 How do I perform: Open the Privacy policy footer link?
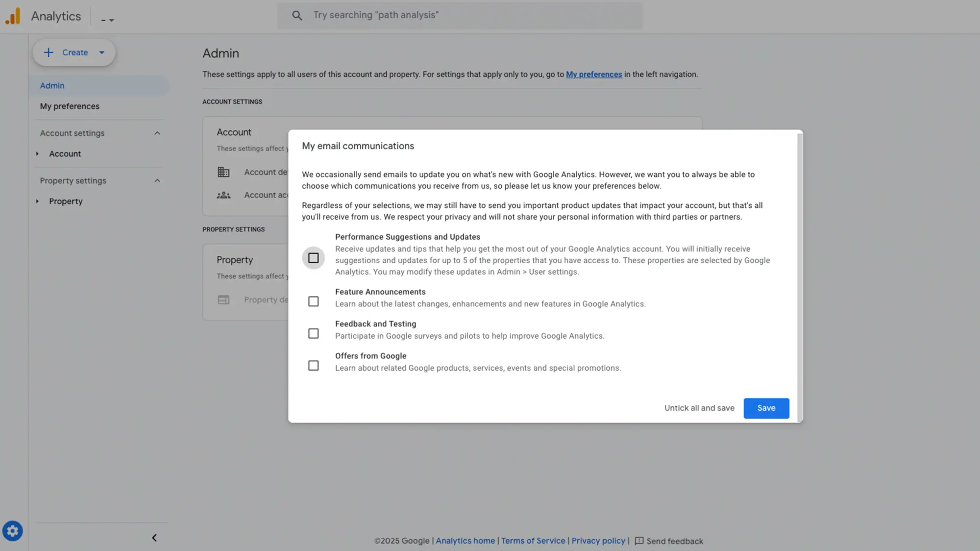pyautogui.click(x=598, y=541)
